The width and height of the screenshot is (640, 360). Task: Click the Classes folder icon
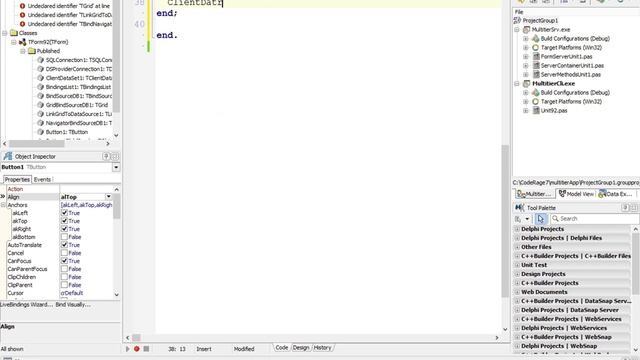coord(13,33)
